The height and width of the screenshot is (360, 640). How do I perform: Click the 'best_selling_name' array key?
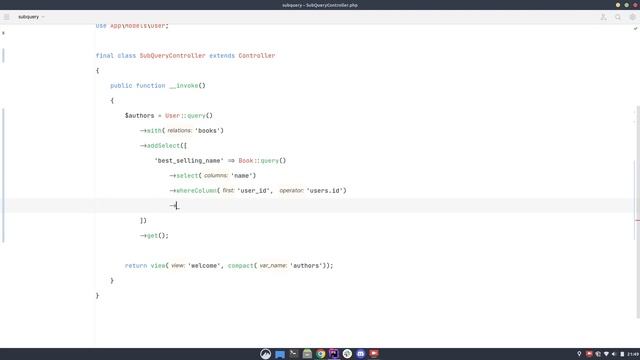189,161
